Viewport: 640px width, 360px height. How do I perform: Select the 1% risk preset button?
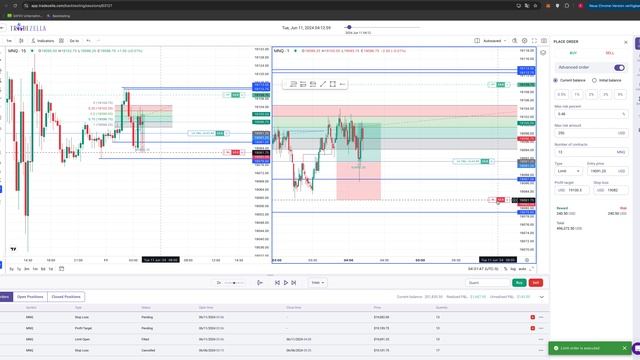click(x=577, y=94)
